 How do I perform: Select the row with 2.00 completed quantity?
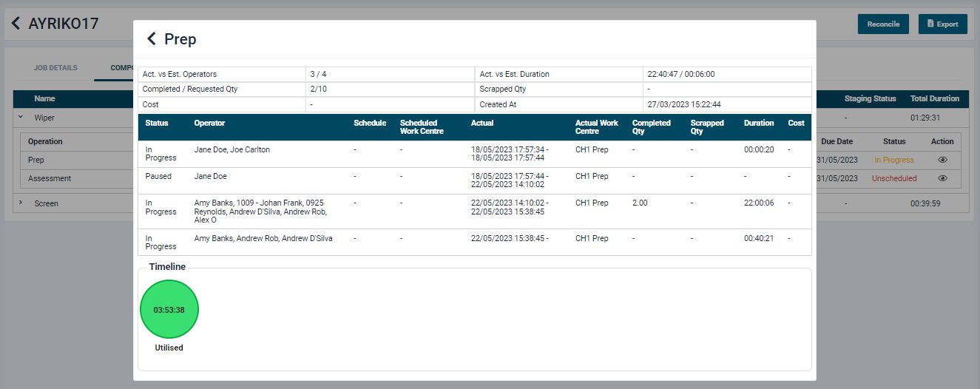(x=473, y=211)
